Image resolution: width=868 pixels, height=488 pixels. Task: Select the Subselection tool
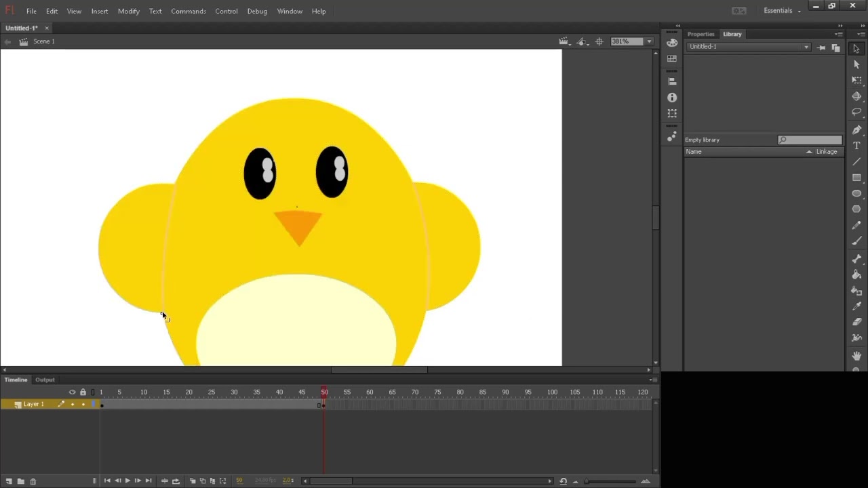(x=856, y=64)
